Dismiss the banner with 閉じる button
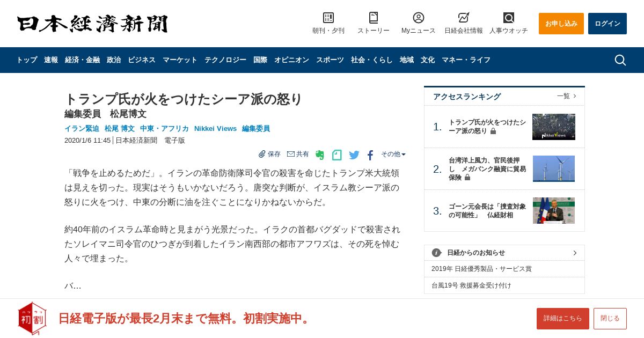The height and width of the screenshot is (338, 644). click(x=610, y=319)
